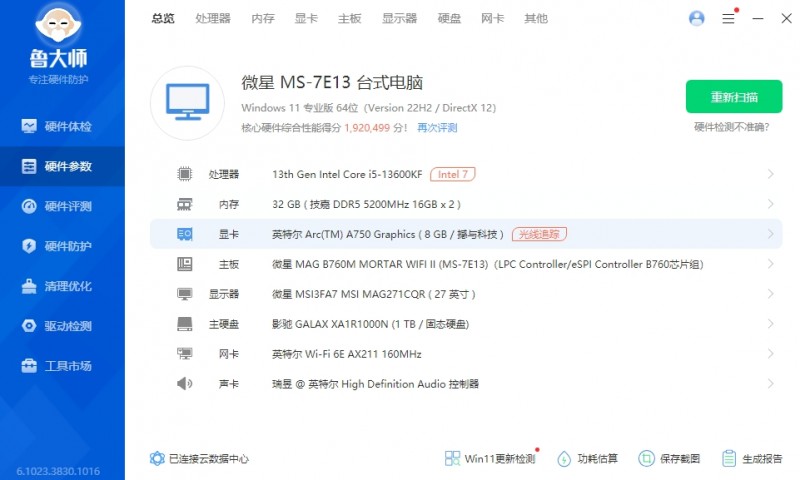The width and height of the screenshot is (800, 480).
Task: Click the green 重新扫描 button
Action: click(x=734, y=96)
